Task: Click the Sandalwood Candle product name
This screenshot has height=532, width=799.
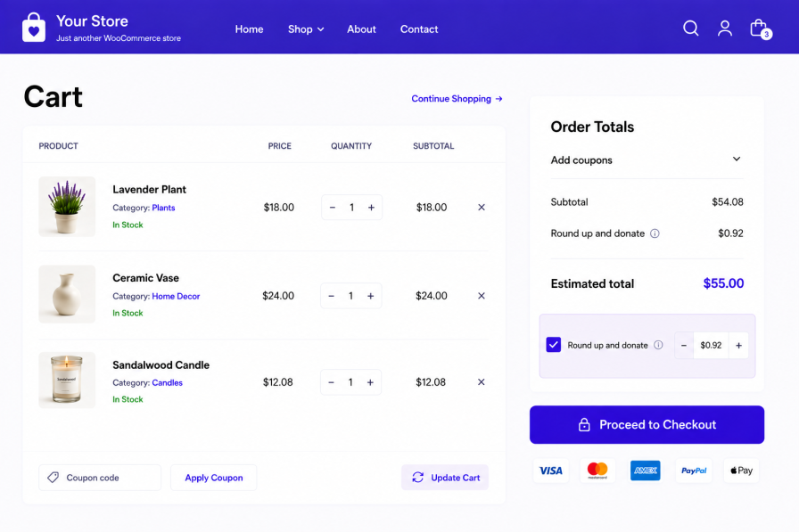Action: tap(161, 365)
